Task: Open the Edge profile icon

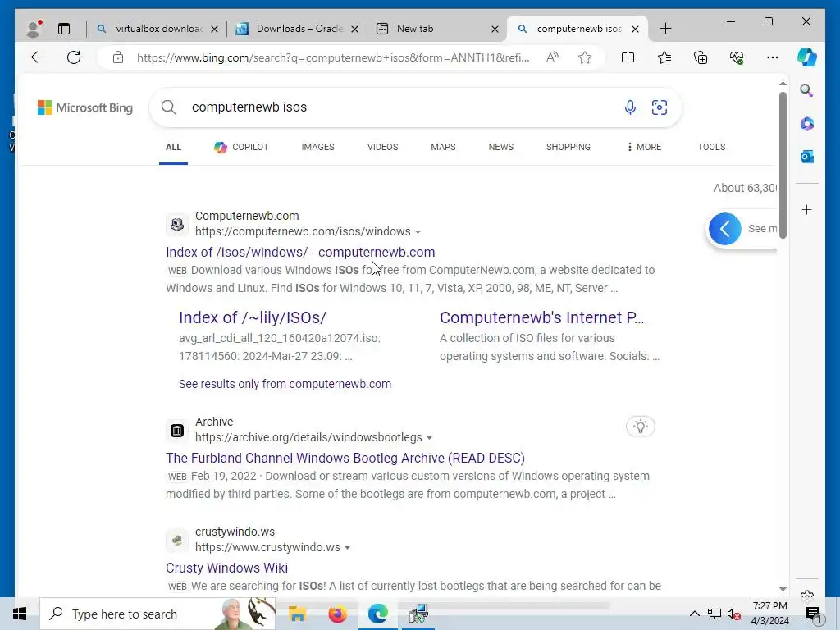Action: [x=34, y=29]
